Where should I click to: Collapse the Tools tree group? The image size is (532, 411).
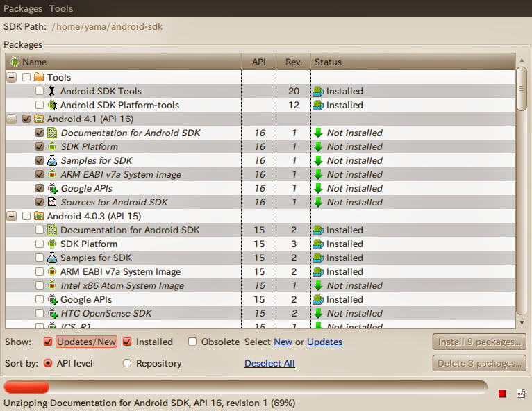(x=12, y=77)
